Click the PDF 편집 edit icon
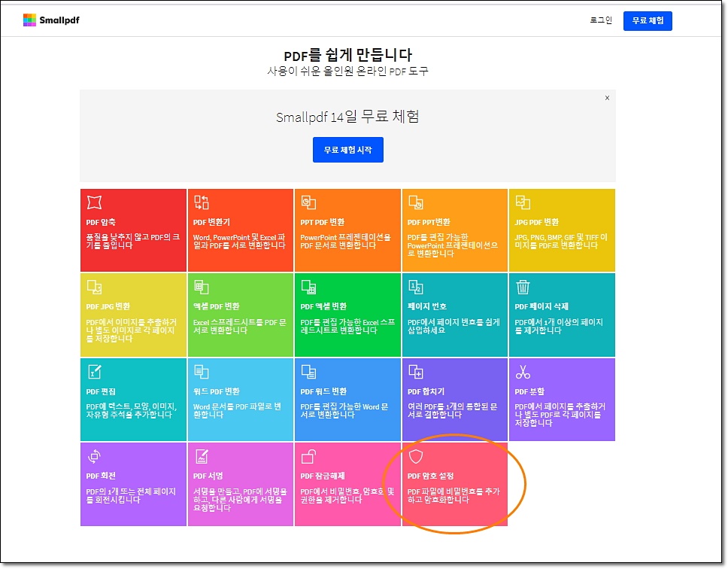This screenshot has width=728, height=569. pyautogui.click(x=94, y=372)
